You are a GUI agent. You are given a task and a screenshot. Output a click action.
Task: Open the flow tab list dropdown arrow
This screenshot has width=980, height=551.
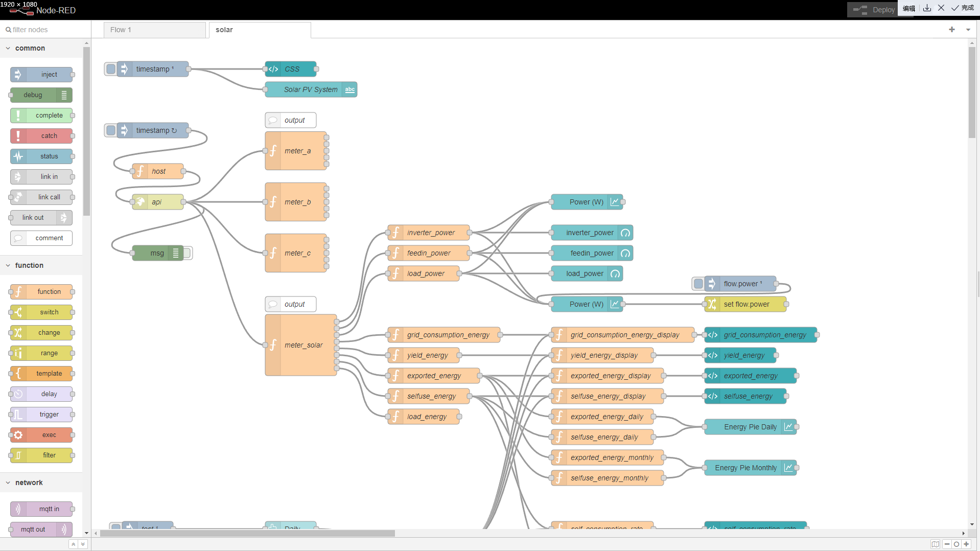968,30
